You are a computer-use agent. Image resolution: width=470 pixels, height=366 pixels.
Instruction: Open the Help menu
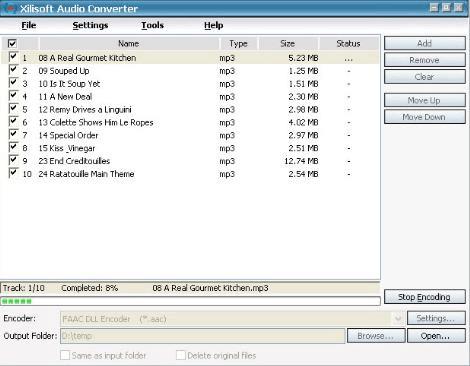[x=214, y=25]
